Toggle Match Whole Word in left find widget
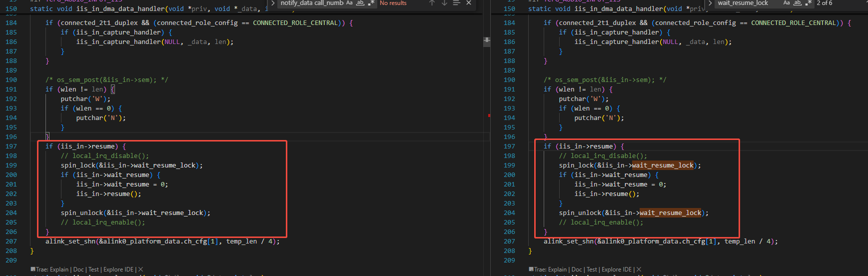Image resolution: width=868 pixels, height=276 pixels. pyautogui.click(x=360, y=3)
